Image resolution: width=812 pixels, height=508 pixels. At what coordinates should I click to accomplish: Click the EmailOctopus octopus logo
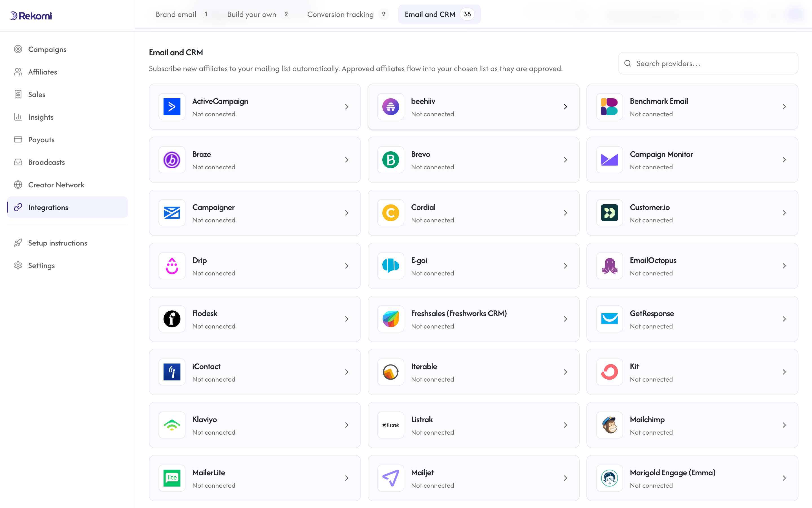[609, 266]
